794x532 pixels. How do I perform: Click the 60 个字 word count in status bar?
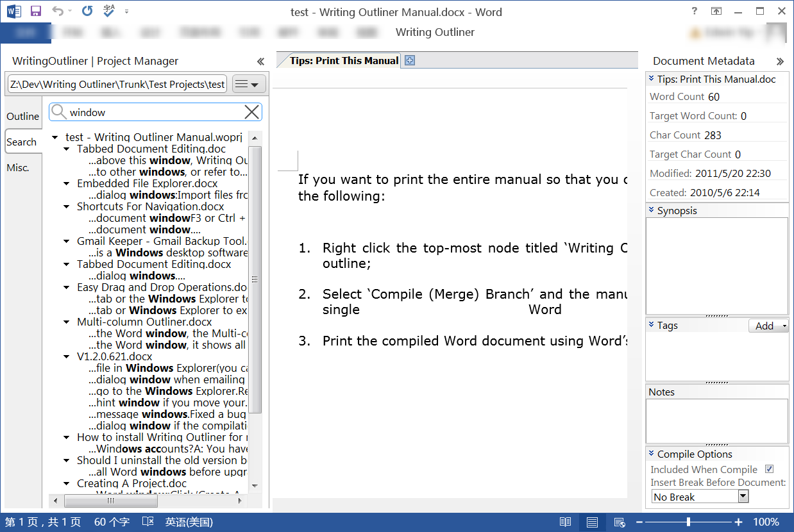pos(112,522)
